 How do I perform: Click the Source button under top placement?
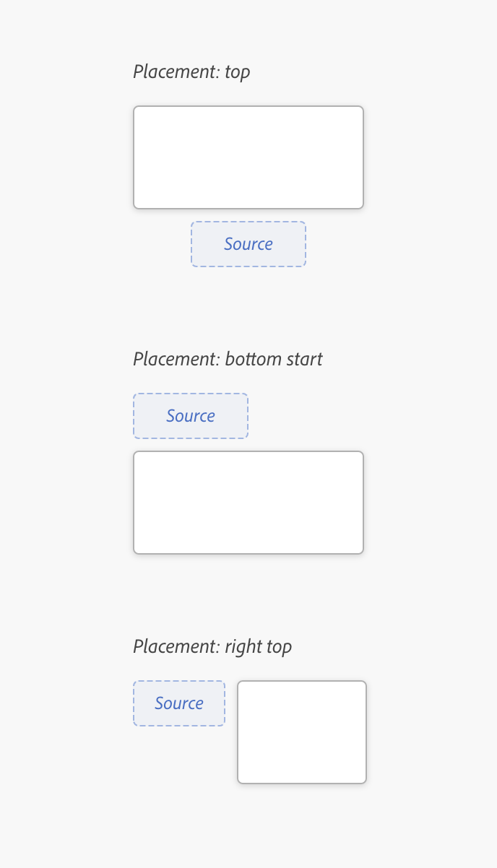[x=248, y=244]
